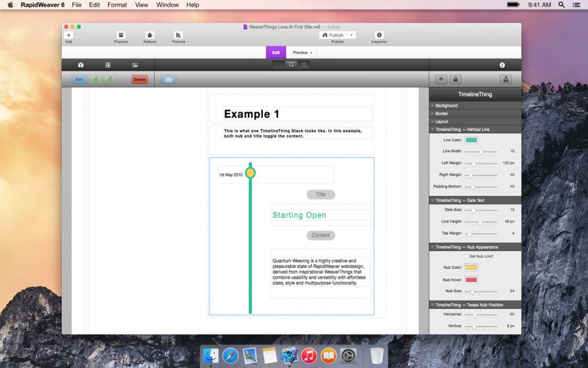Viewport: 588px width, 368px height.
Task: Click the Publish button
Action: point(333,35)
